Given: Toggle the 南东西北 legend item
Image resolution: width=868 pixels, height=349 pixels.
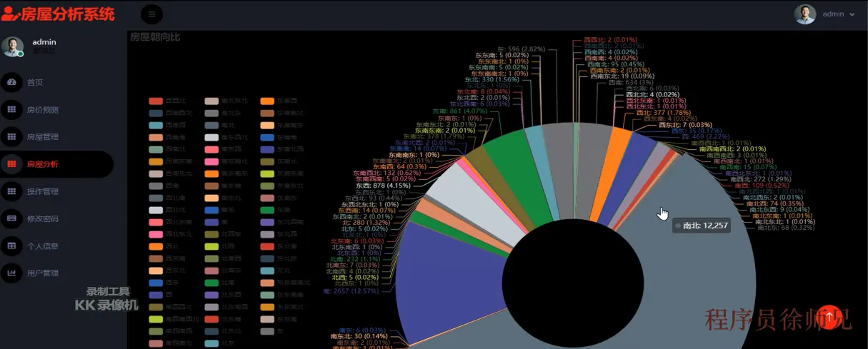Looking at the screenshot, I should (227, 137).
